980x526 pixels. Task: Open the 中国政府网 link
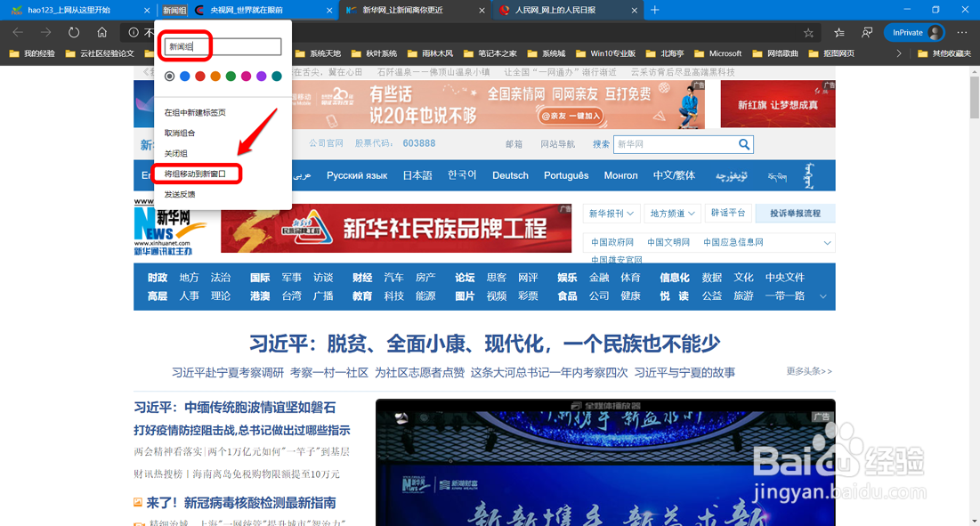[x=612, y=242]
